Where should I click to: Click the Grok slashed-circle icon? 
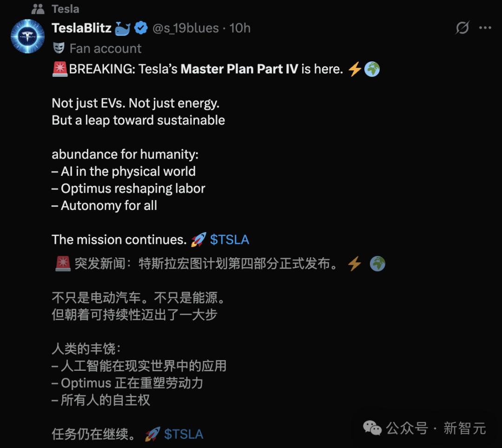pyautogui.click(x=462, y=28)
